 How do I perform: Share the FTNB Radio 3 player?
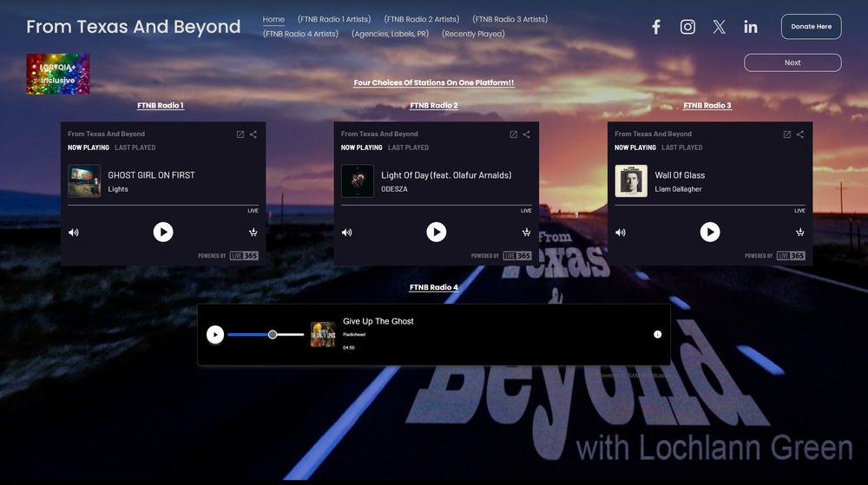click(x=800, y=134)
